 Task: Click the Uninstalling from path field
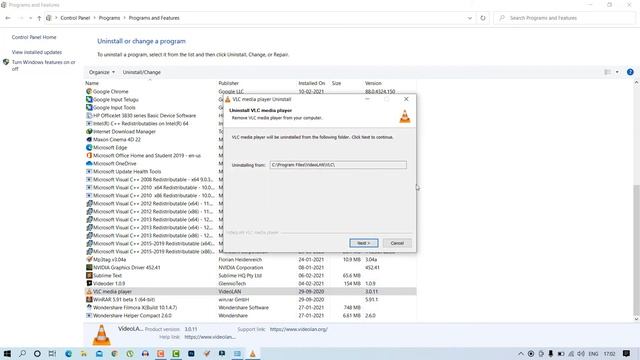click(338, 165)
